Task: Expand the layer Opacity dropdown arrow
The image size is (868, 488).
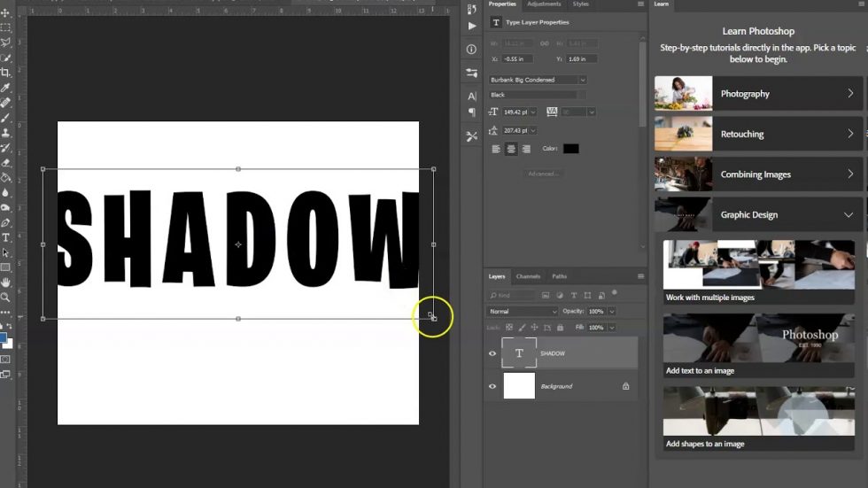Action: 612,312
